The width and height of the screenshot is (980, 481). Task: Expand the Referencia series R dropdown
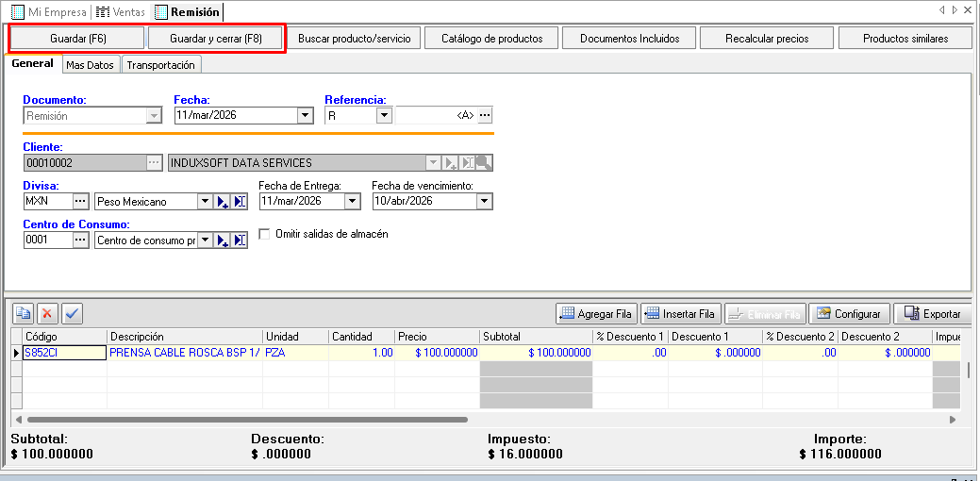coord(383,116)
